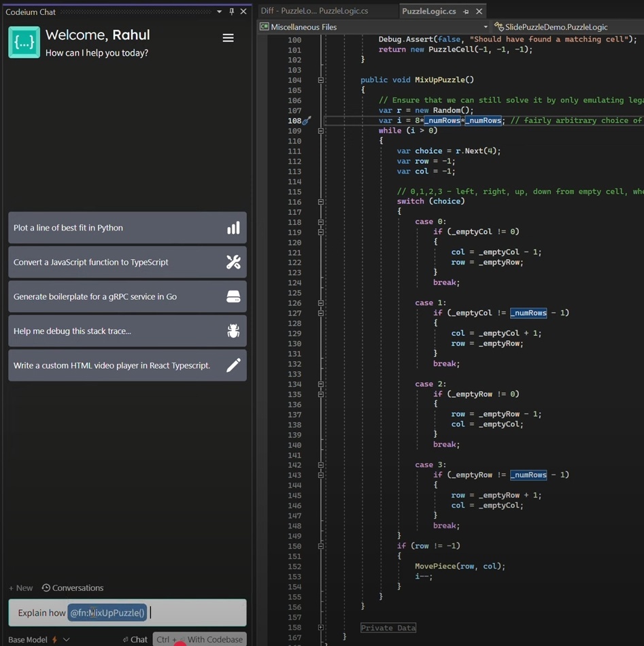Click the tools icon on Convert JavaScript suggestion
This screenshot has width=644, height=646.
(x=233, y=262)
